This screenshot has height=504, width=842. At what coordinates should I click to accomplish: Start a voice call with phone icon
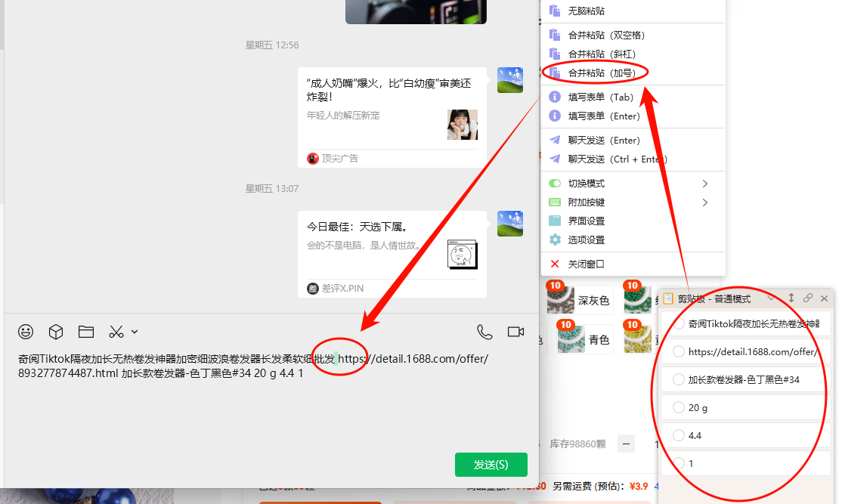484,332
